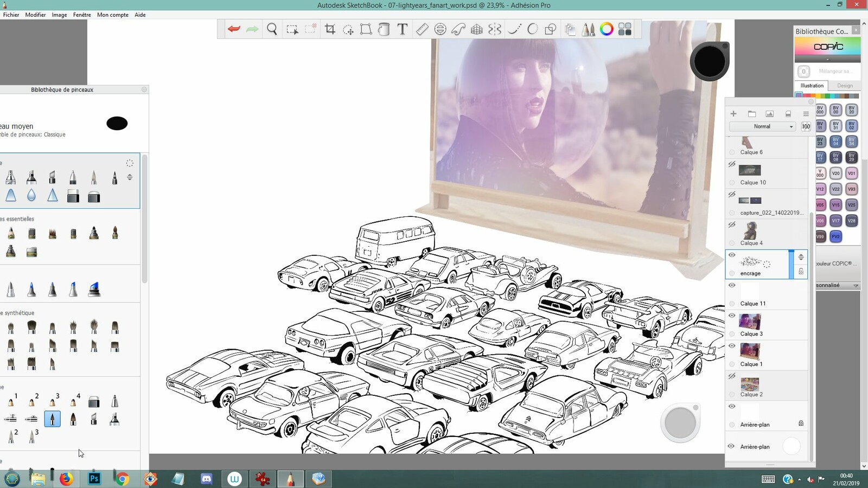The width and height of the screenshot is (868, 488).
Task: Open the Draw Styles shapes tool
Action: (x=551, y=29)
